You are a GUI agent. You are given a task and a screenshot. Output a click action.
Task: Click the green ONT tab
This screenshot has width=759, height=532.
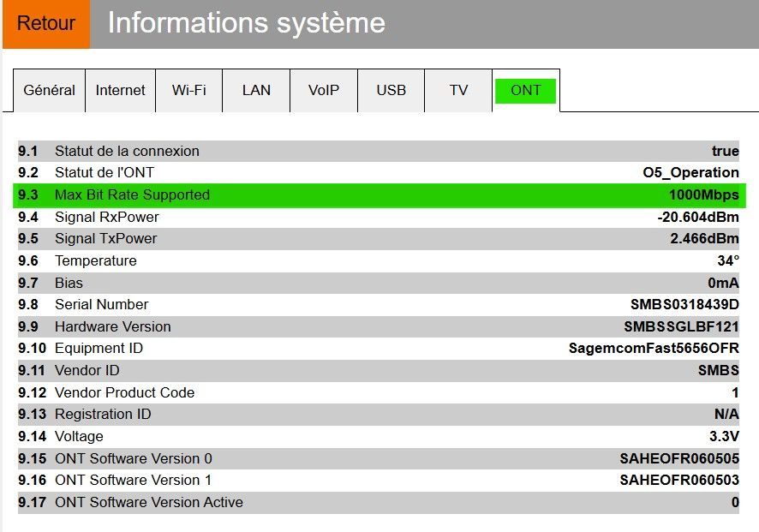[x=525, y=90]
